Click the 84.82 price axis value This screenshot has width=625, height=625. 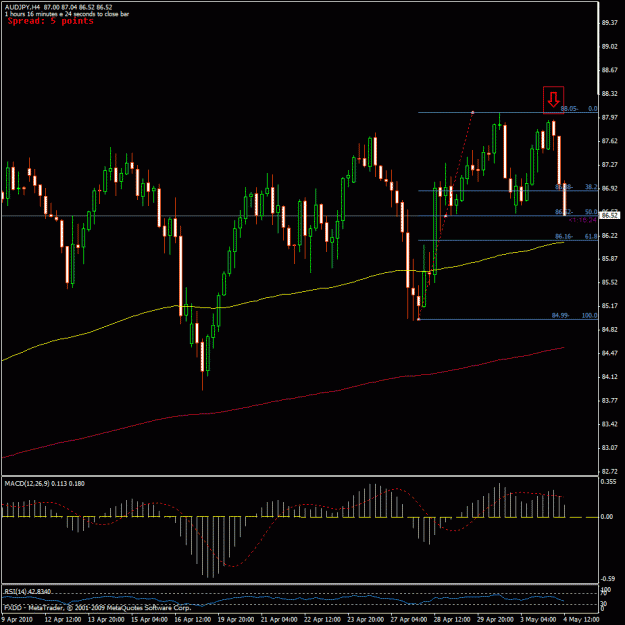pyautogui.click(x=609, y=330)
